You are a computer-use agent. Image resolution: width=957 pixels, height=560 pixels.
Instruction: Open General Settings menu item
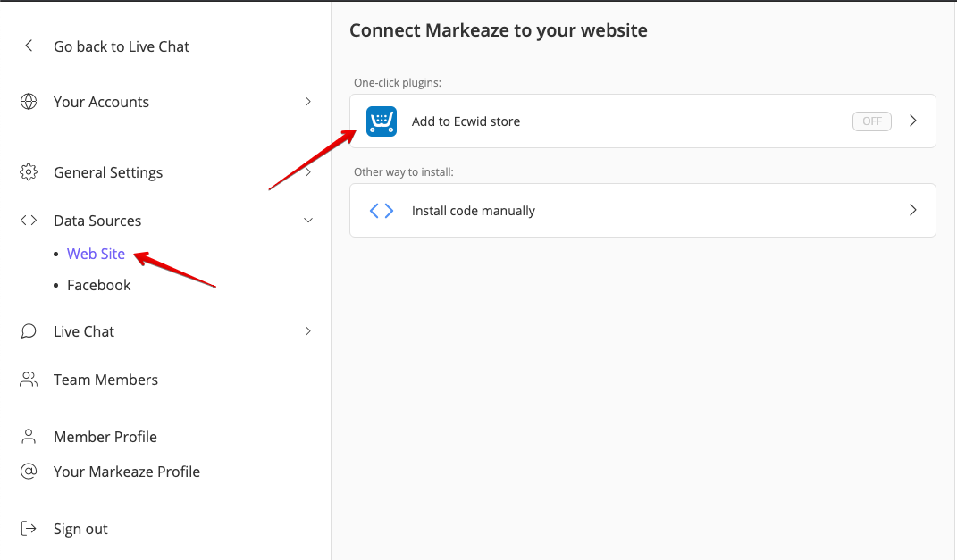click(108, 172)
